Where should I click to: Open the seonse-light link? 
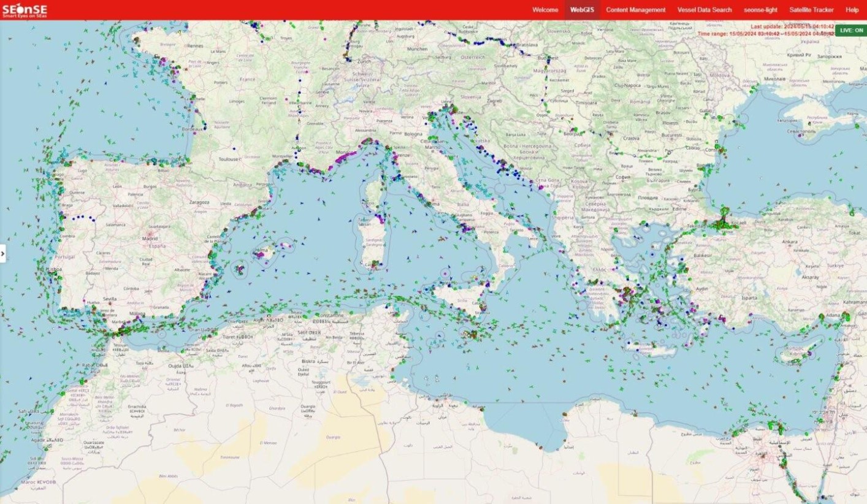tap(760, 10)
